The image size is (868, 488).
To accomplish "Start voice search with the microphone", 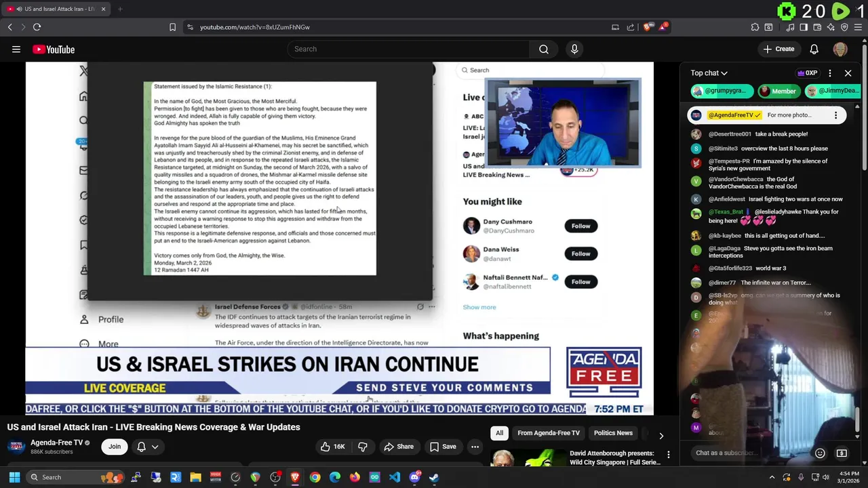I will [x=574, y=49].
